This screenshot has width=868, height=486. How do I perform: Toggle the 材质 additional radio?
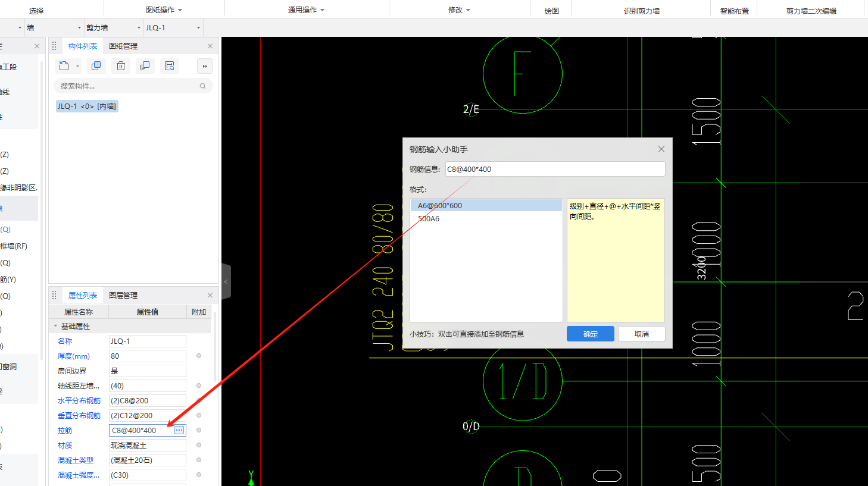coord(199,445)
